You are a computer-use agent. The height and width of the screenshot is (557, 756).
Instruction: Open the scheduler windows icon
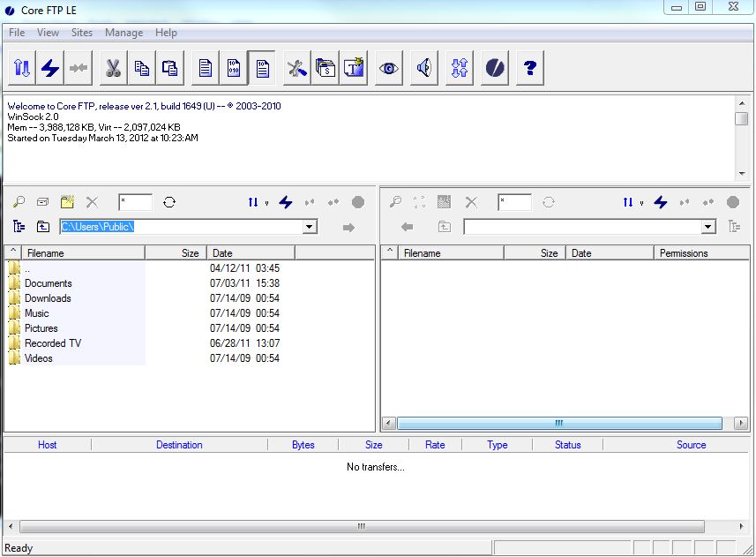326,68
